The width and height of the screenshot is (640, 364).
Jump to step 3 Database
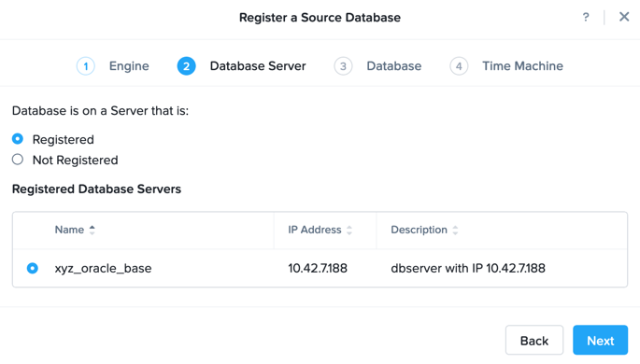click(x=378, y=66)
